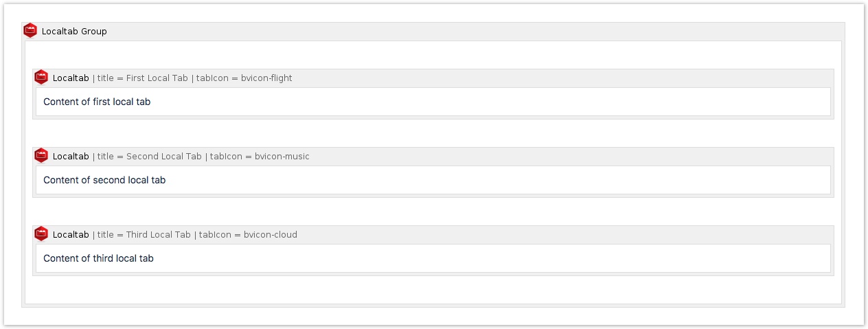The image size is (868, 329).
Task: Click the first Localtab macro's red icon
Action: click(x=41, y=78)
